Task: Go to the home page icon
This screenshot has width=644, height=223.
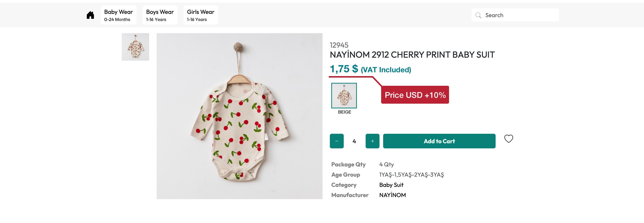Action: coord(90,15)
